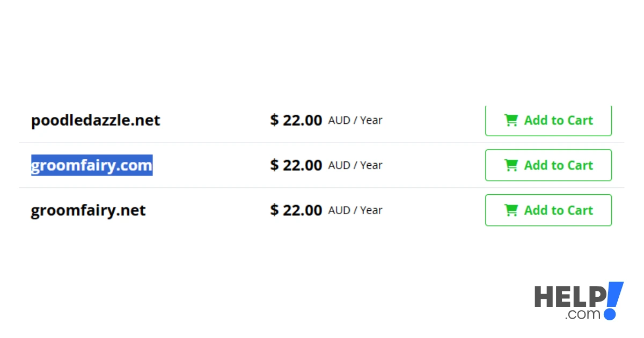
Task: Click AUD / Year label in groomfairy.net row
Action: tap(355, 210)
